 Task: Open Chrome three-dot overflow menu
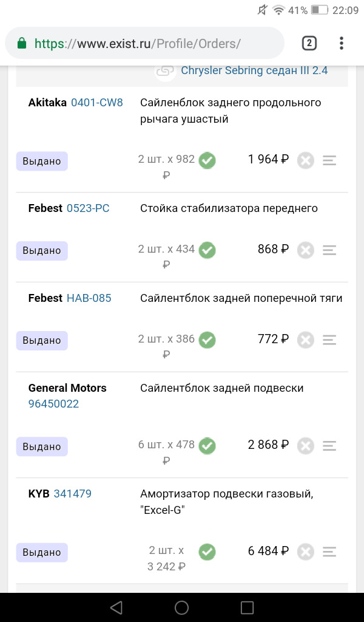(342, 43)
